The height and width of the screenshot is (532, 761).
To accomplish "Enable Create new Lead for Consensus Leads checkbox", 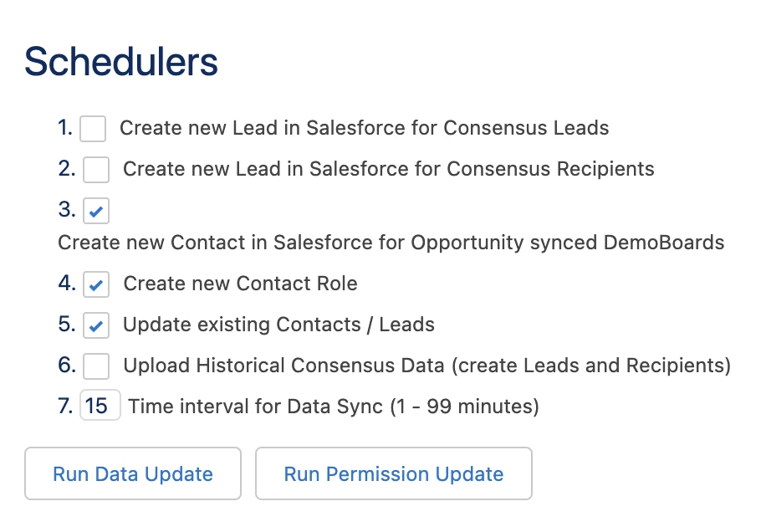I will tap(93, 129).
